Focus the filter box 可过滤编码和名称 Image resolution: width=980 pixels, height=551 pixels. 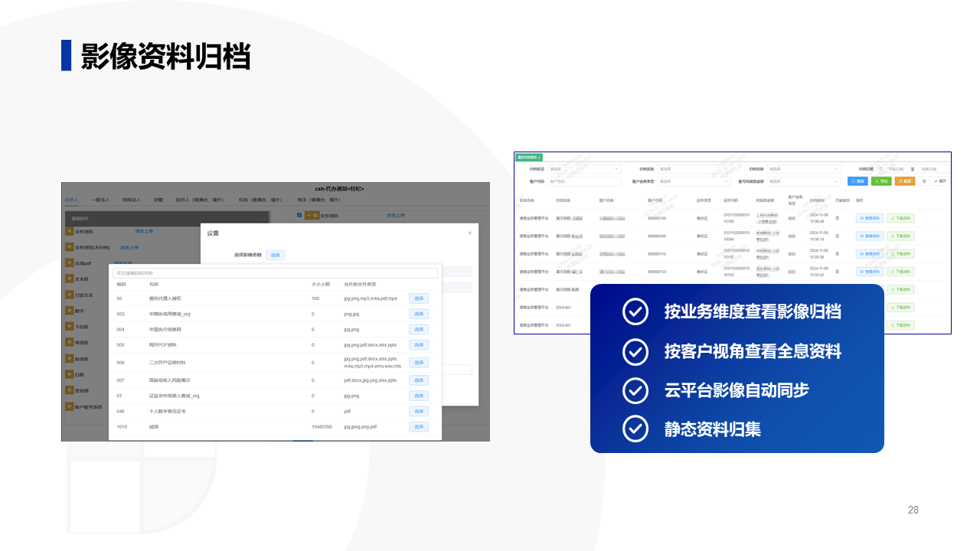(x=276, y=272)
